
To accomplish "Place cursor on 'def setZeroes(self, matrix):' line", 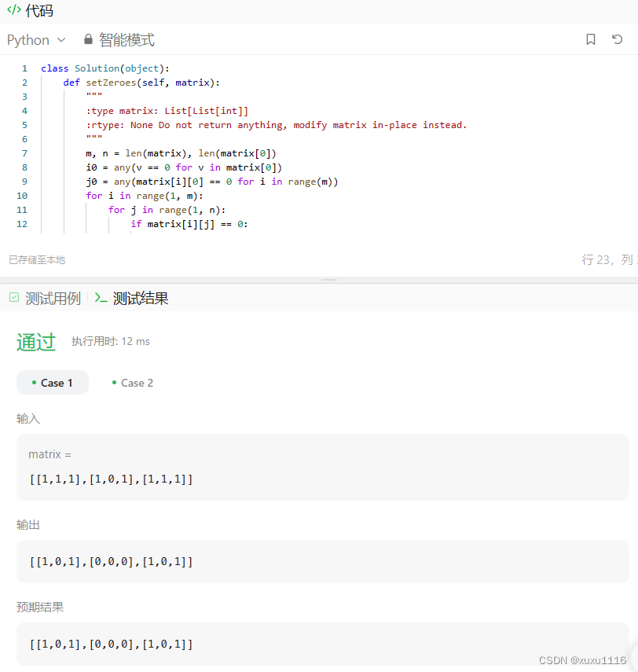I will 141,83.
